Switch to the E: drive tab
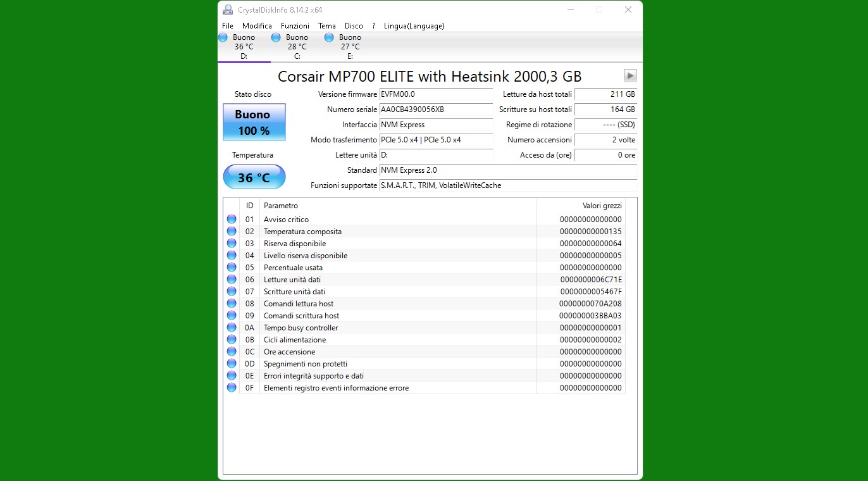The image size is (868, 481). tap(350, 47)
